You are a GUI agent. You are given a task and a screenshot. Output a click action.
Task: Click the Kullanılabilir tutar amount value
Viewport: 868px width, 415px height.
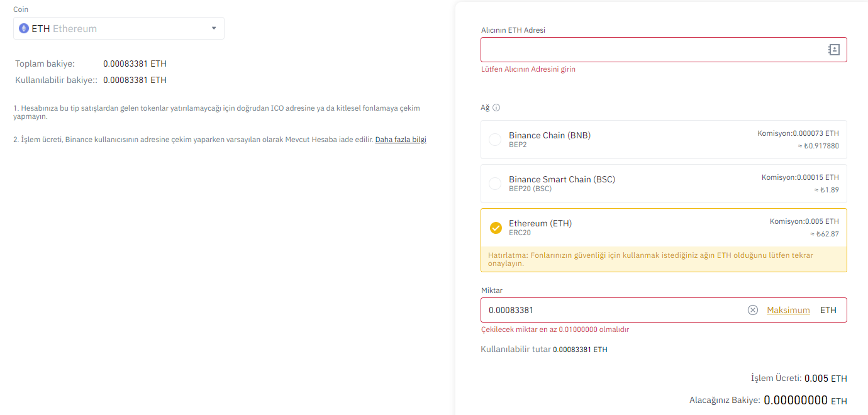pos(580,350)
